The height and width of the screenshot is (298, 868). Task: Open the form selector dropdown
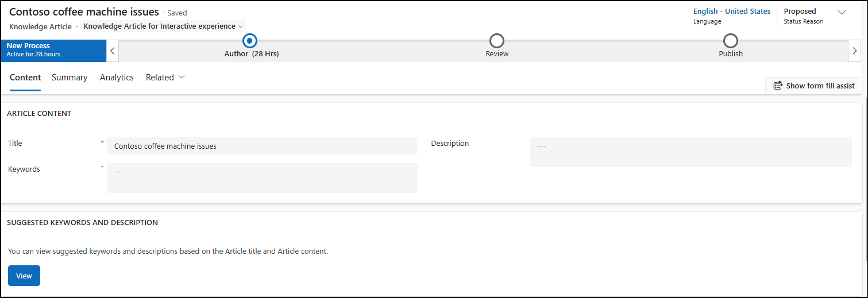(164, 26)
